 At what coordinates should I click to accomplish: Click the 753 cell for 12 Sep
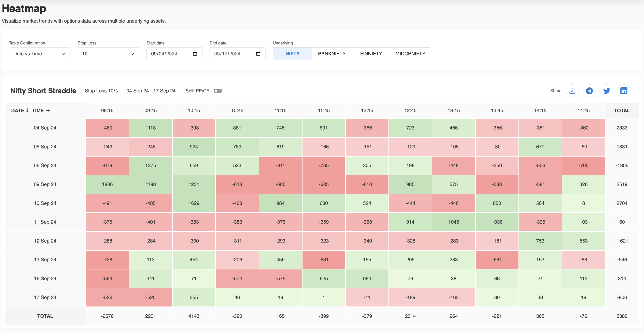[x=540, y=241]
